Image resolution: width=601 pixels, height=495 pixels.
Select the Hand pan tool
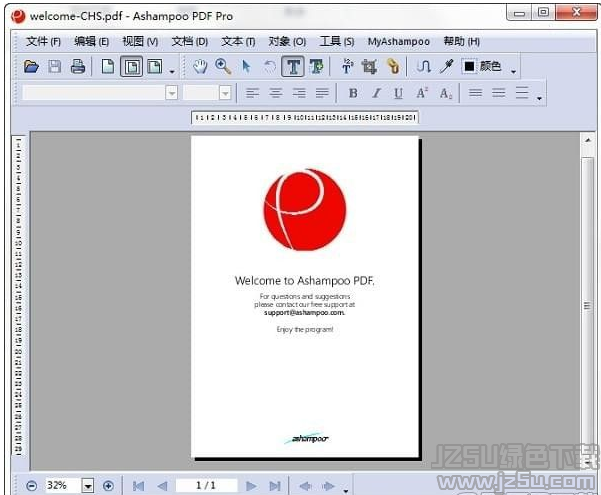[x=200, y=67]
